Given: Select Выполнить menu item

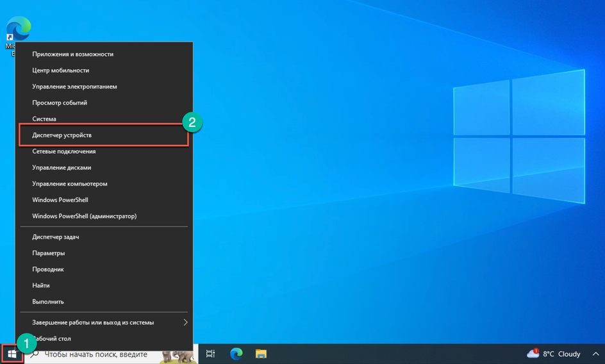Looking at the screenshot, I should point(104,302).
